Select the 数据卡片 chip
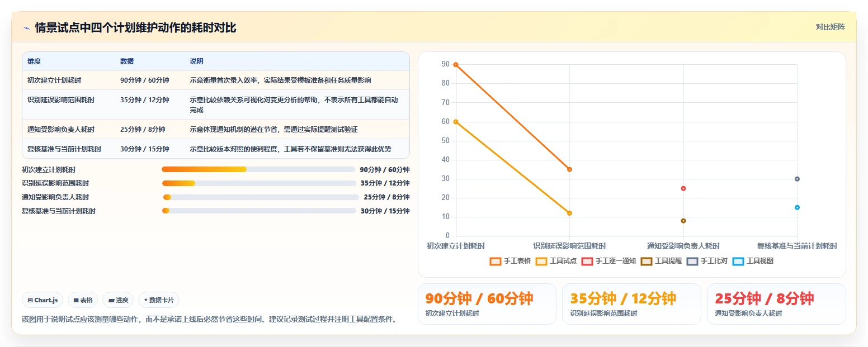Image resolution: width=868 pixels, height=347 pixels. [159, 300]
